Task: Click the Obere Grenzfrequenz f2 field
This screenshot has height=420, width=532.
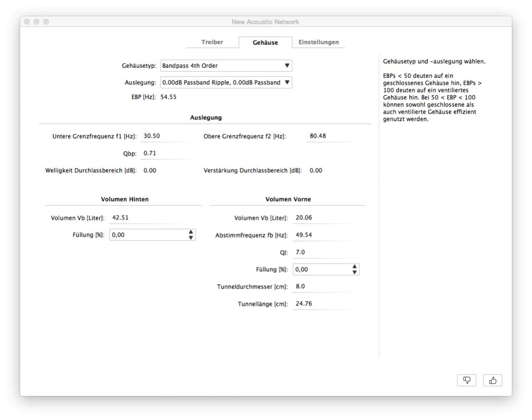Action: pos(335,136)
